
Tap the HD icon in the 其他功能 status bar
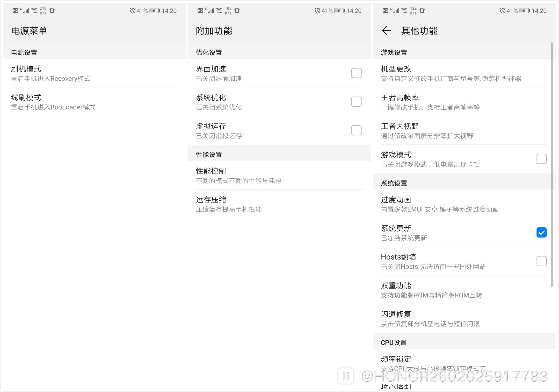(x=385, y=11)
